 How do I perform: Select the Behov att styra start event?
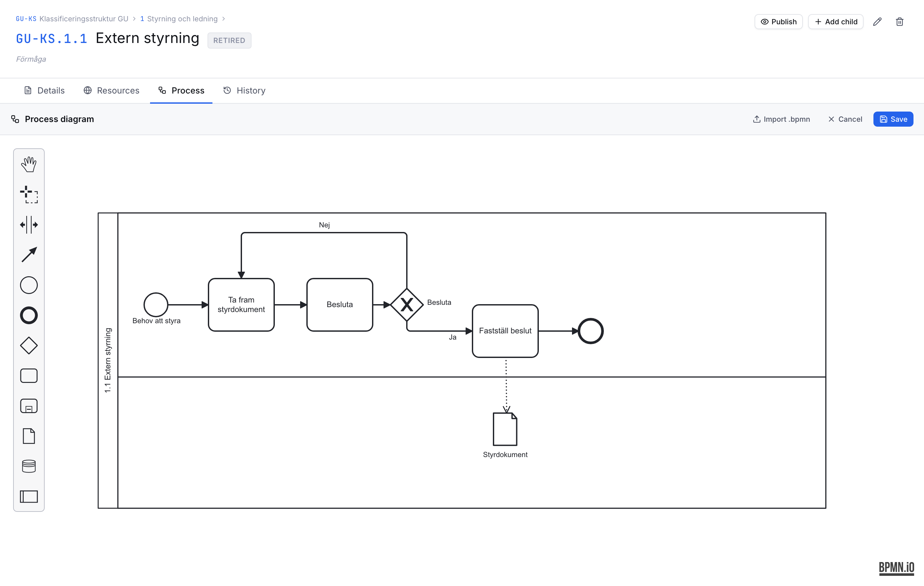pyautogui.click(x=156, y=305)
